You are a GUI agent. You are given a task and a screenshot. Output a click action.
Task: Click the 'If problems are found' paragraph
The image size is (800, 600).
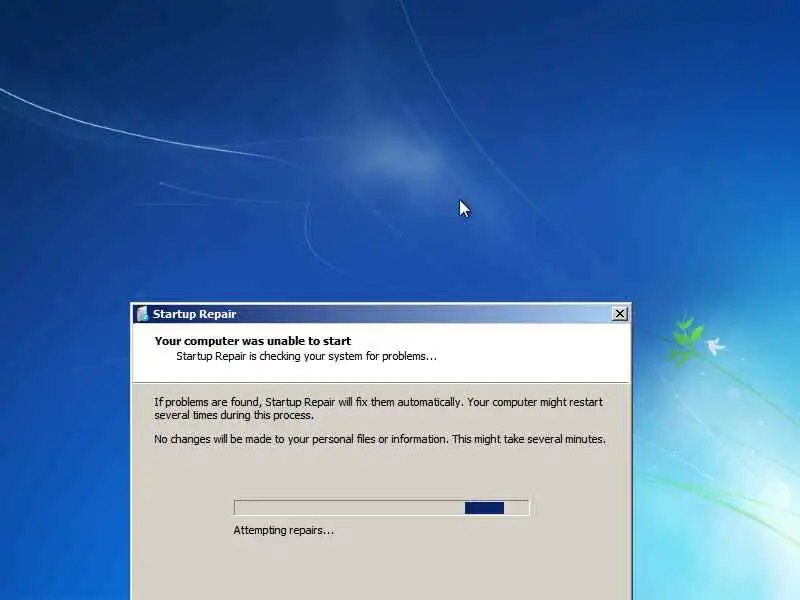coord(379,409)
